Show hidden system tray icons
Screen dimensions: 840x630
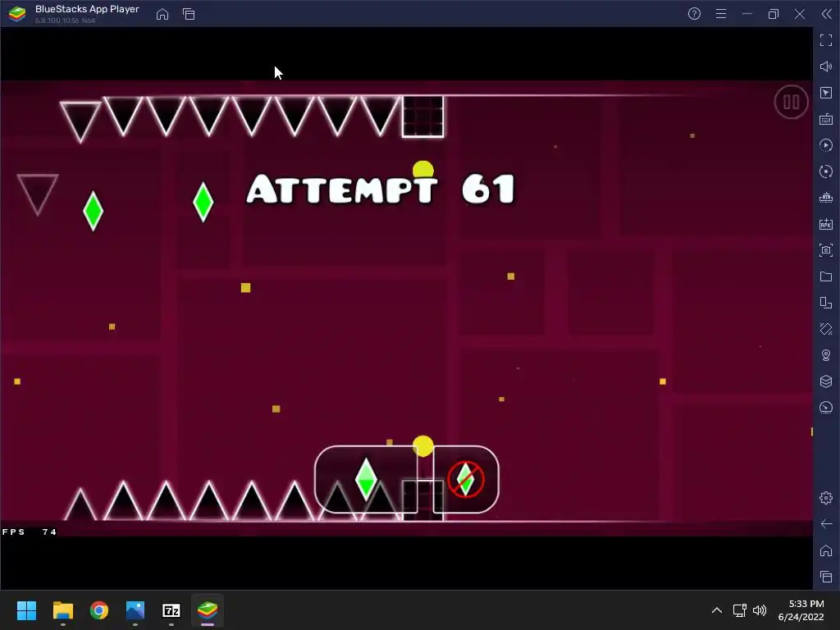pos(717,610)
